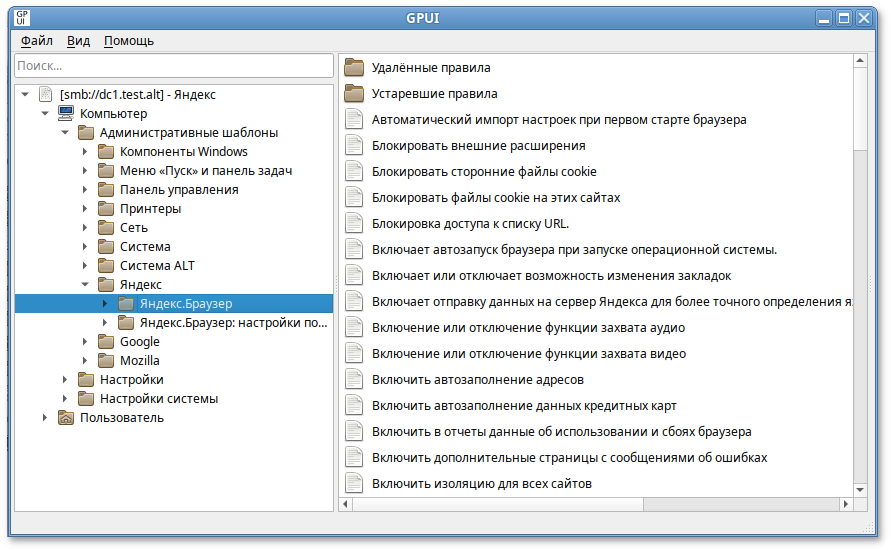This screenshot has width=891, height=551.
Task: Expand the Компоненты Windows tree node
Action: pyautogui.click(x=85, y=152)
